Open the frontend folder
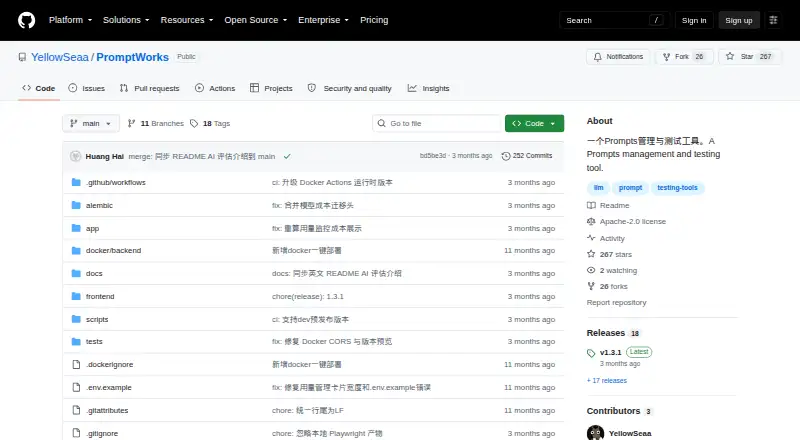This screenshot has width=800, height=440. click(100, 297)
